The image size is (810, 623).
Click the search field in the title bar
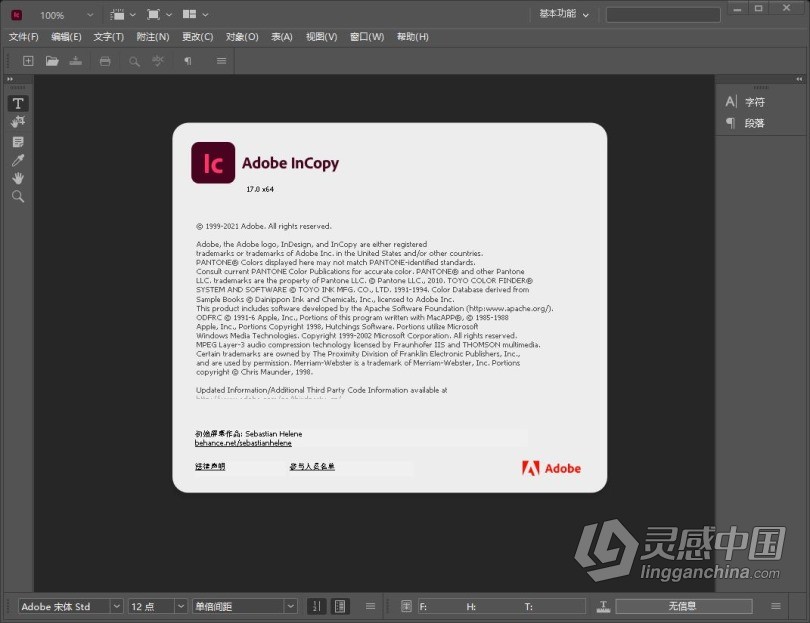tap(663, 14)
